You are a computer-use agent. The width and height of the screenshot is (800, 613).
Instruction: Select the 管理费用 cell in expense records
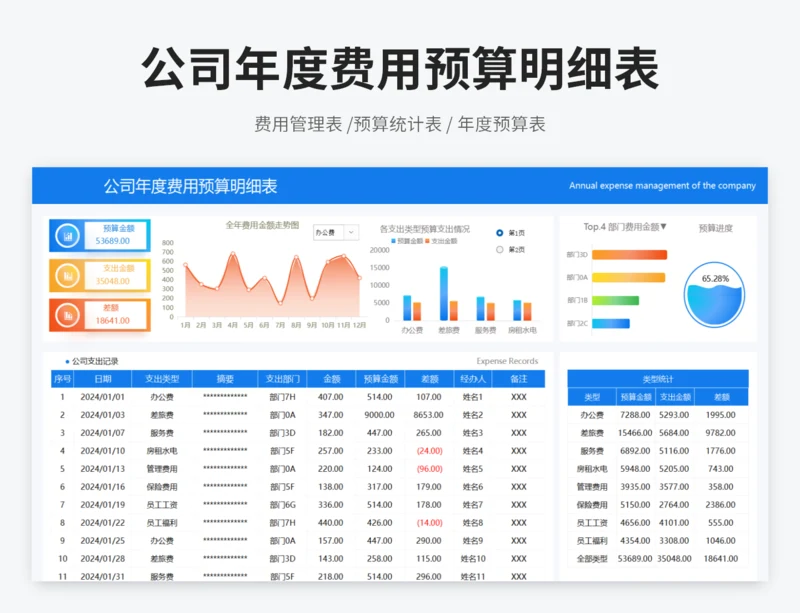point(162,469)
